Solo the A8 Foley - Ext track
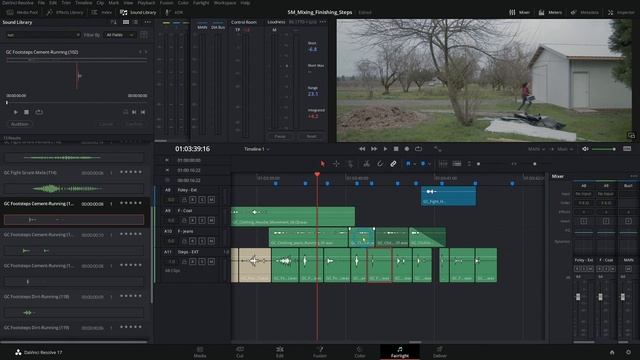The width and height of the screenshot is (640, 360). tap(202, 200)
